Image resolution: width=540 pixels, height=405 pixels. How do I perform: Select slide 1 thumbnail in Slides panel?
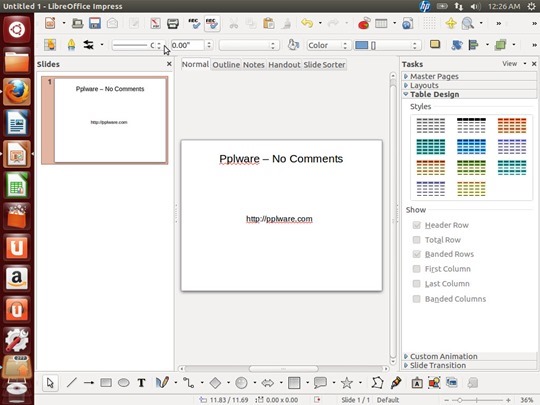(x=105, y=120)
